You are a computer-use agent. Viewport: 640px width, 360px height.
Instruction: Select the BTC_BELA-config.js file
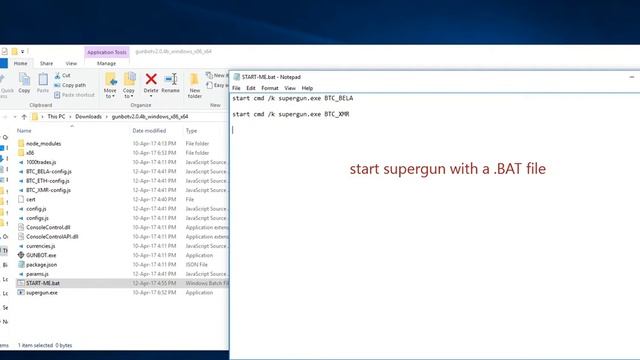(x=49, y=171)
